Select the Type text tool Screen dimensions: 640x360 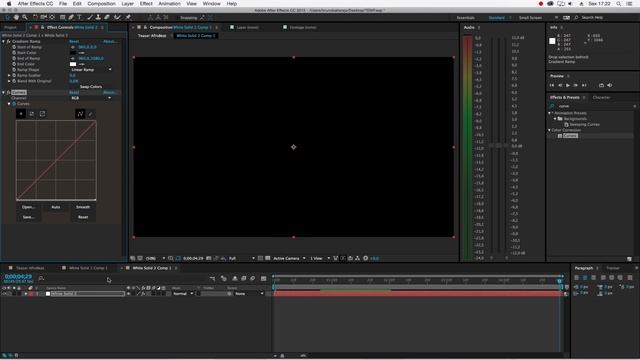pyautogui.click(x=79, y=18)
